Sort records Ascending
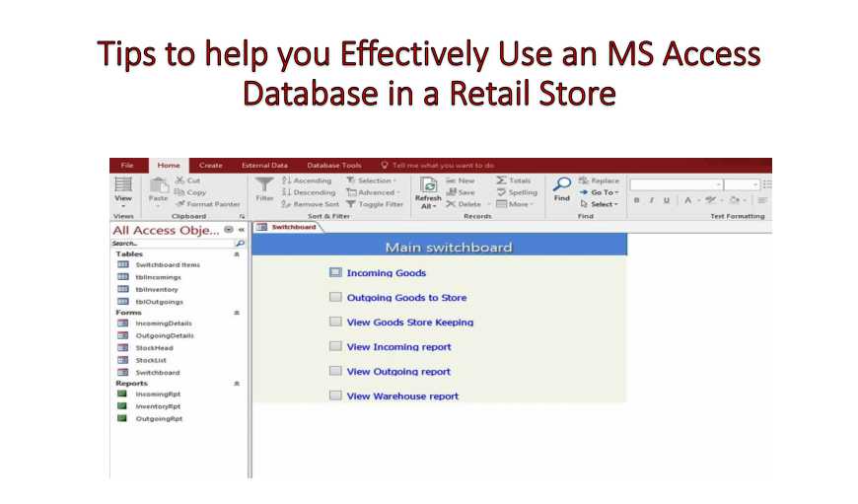 click(x=307, y=180)
